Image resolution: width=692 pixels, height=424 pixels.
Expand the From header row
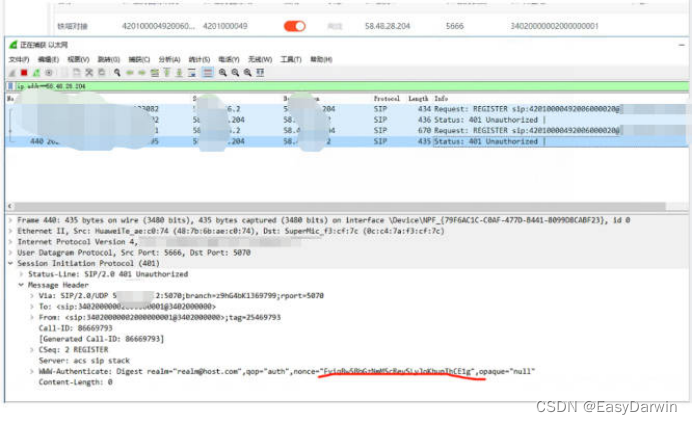(x=32, y=317)
